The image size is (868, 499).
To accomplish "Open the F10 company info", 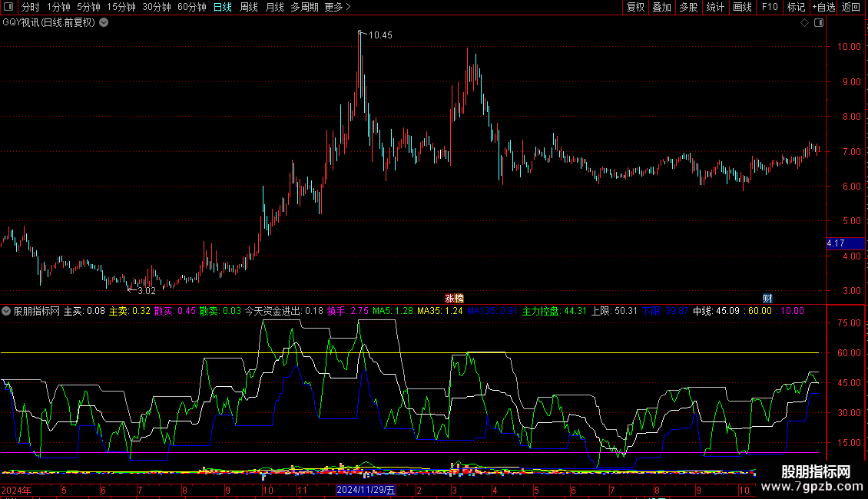I will pos(770,7).
